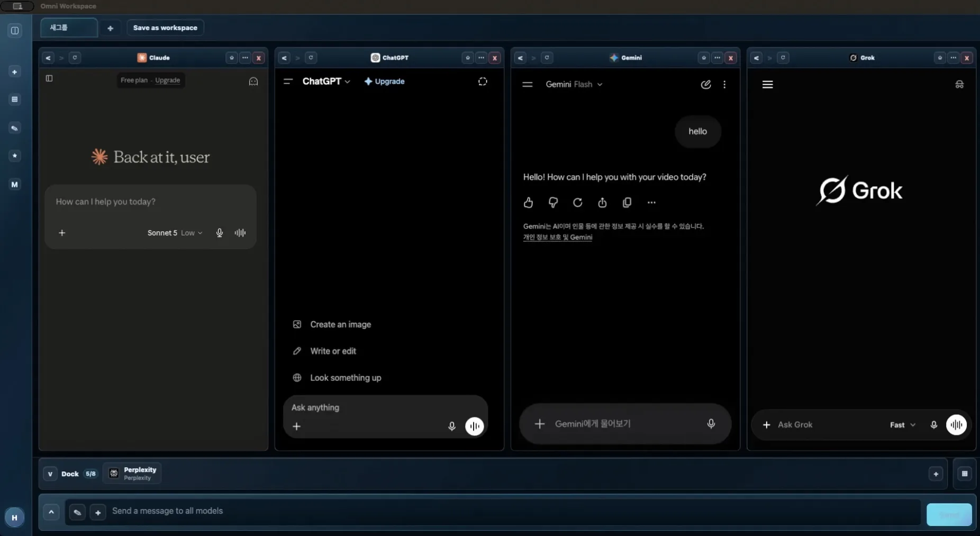The image size is (980, 536).
Task: Click Grok voice mode button
Action: [x=956, y=424]
